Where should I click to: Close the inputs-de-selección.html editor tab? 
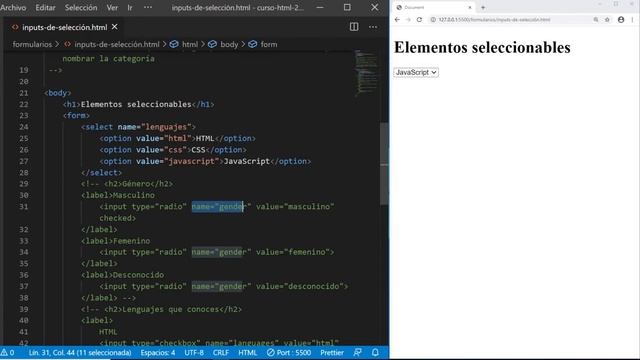(115, 27)
